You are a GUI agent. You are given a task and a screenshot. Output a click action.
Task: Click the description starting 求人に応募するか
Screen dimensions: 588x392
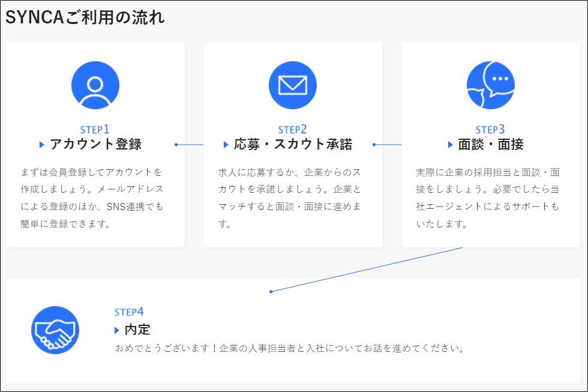coord(289,198)
